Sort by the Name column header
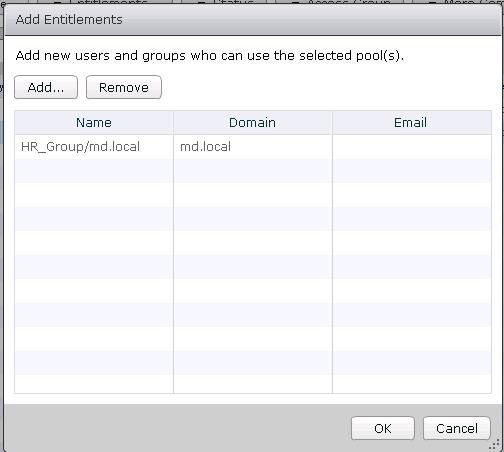Image resolution: width=504 pixels, height=452 pixels. click(94, 123)
